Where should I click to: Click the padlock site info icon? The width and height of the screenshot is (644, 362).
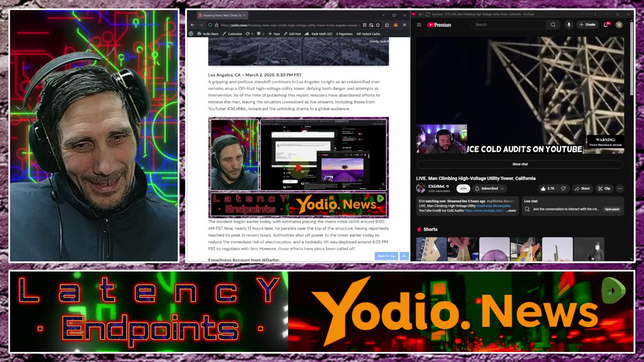216,25
